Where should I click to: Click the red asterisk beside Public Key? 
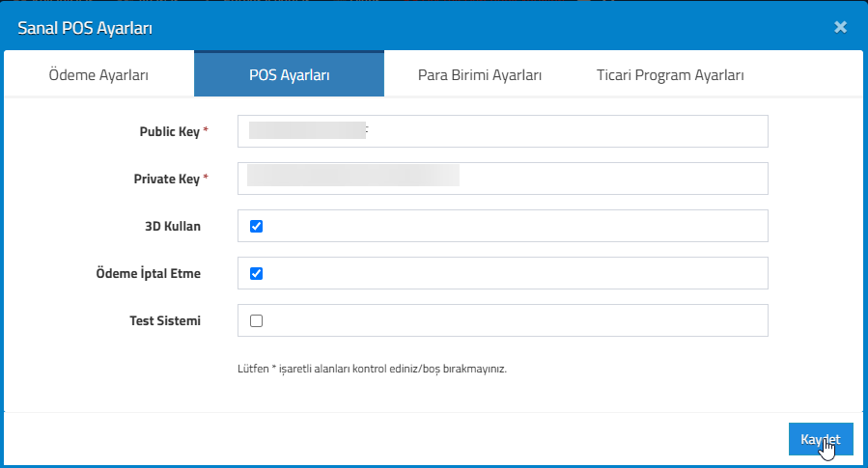(x=206, y=129)
